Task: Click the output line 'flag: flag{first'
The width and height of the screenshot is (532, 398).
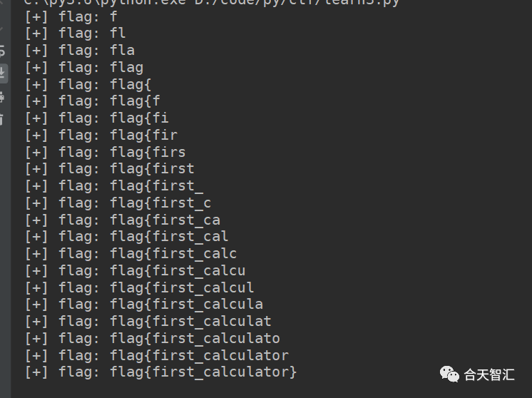Action: pyautogui.click(x=109, y=169)
